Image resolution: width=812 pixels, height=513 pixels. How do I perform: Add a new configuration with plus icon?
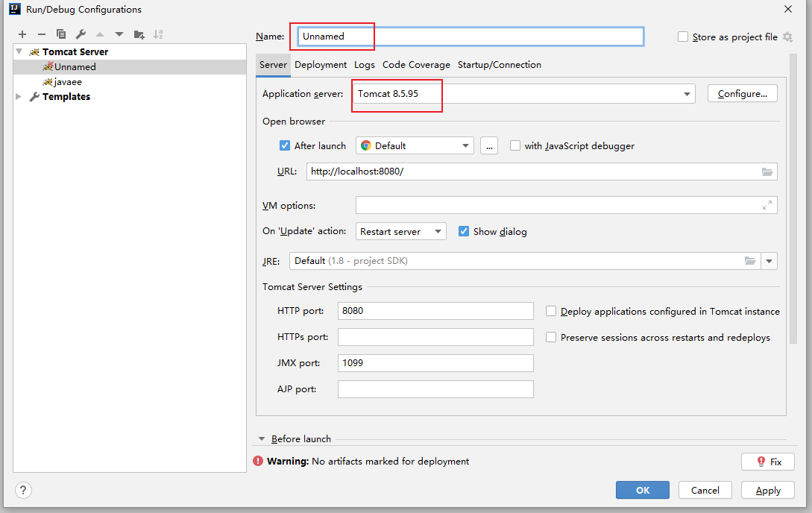[22, 35]
